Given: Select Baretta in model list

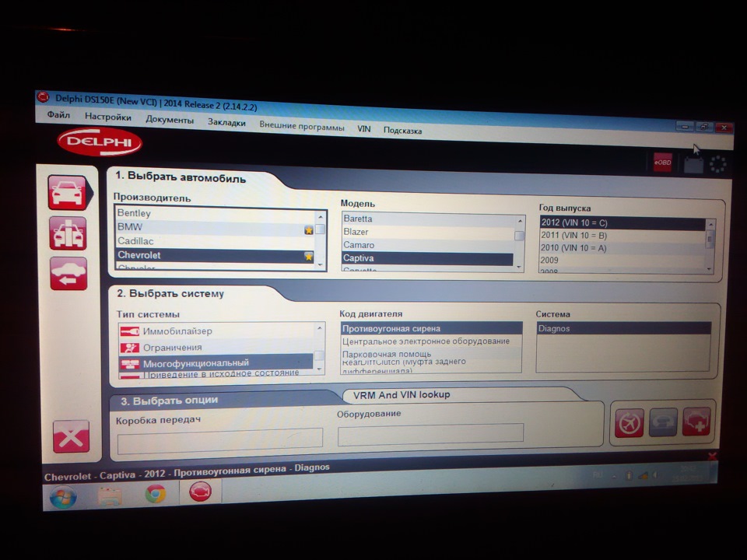Looking at the screenshot, I should click(x=427, y=219).
